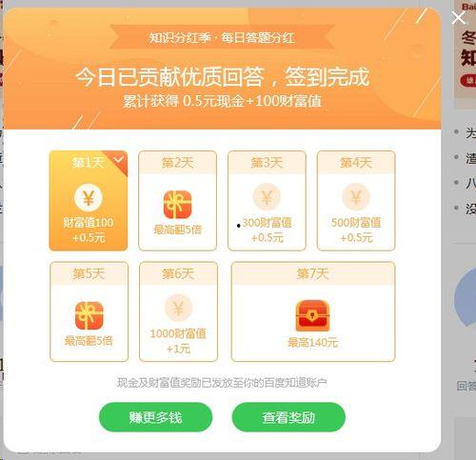Viewport: 476px width, 460px height.
Task: Click the 最高翻5倍 label under Day 2
Action: (x=178, y=230)
